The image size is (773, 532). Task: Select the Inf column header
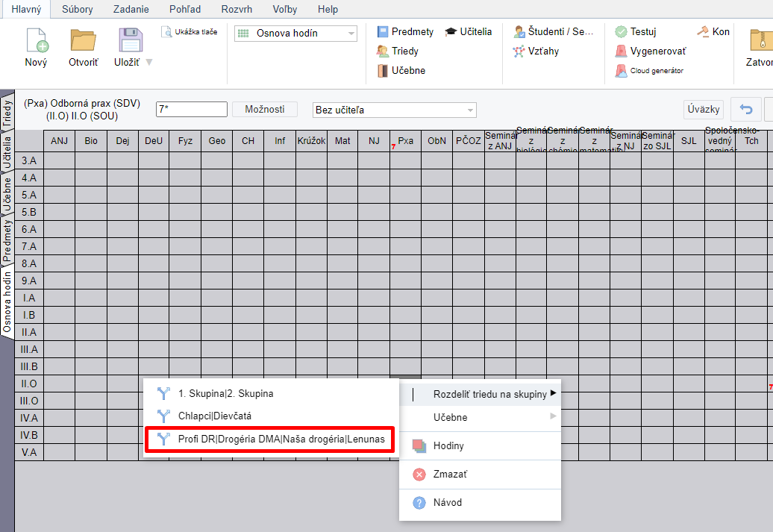coord(280,141)
